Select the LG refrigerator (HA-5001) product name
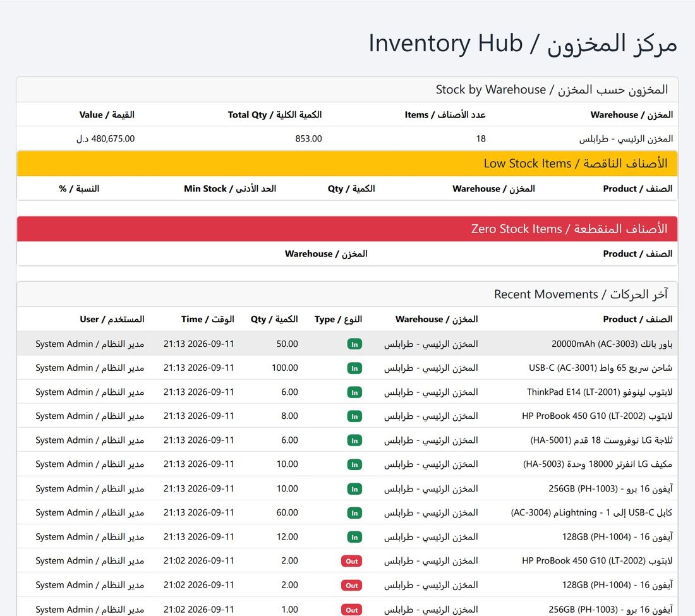 (601, 440)
